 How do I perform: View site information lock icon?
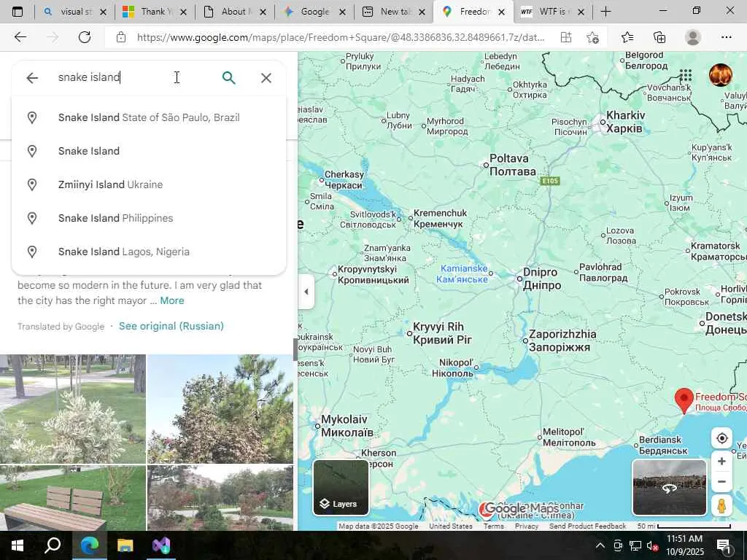tap(121, 37)
